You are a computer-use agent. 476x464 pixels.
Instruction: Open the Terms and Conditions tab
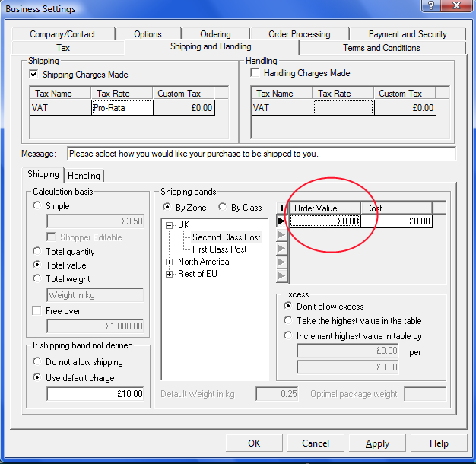pyautogui.click(x=381, y=48)
